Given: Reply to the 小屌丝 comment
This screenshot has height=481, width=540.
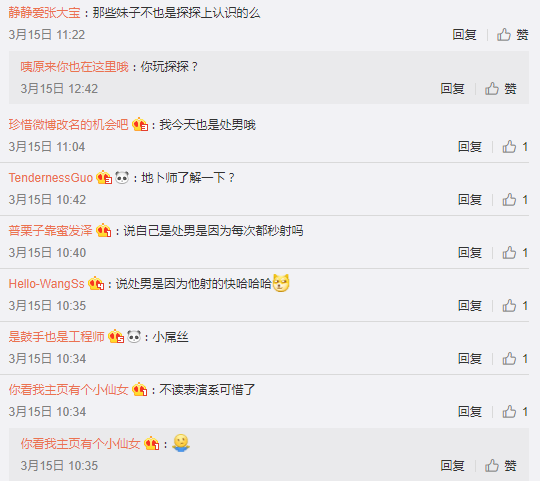Looking at the screenshot, I should click(470, 359).
